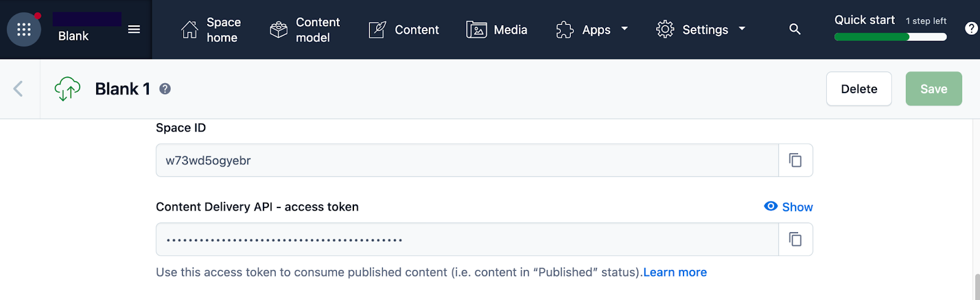Open the Quick start guide
Screen dimensions: 980x300
point(864,20)
